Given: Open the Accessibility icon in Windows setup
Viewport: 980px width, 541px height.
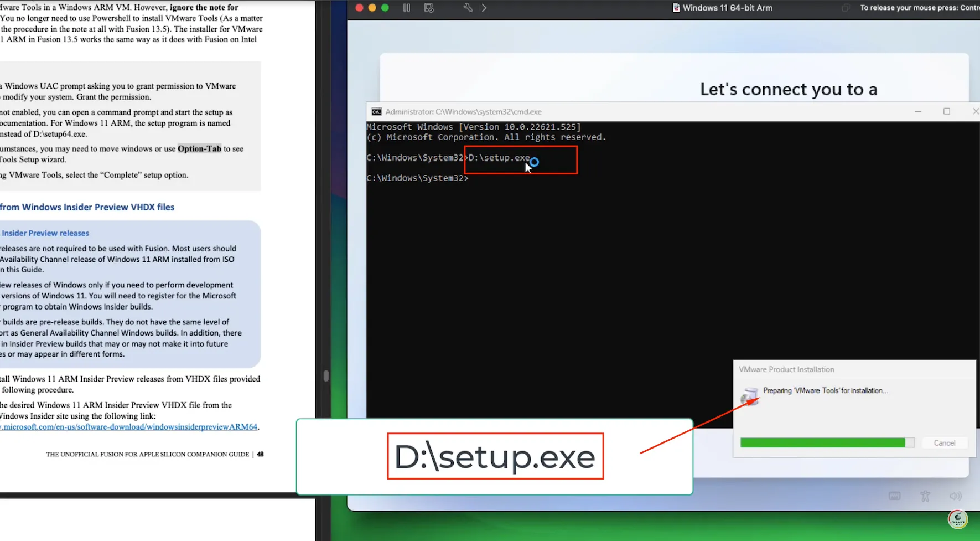Looking at the screenshot, I should [925, 496].
